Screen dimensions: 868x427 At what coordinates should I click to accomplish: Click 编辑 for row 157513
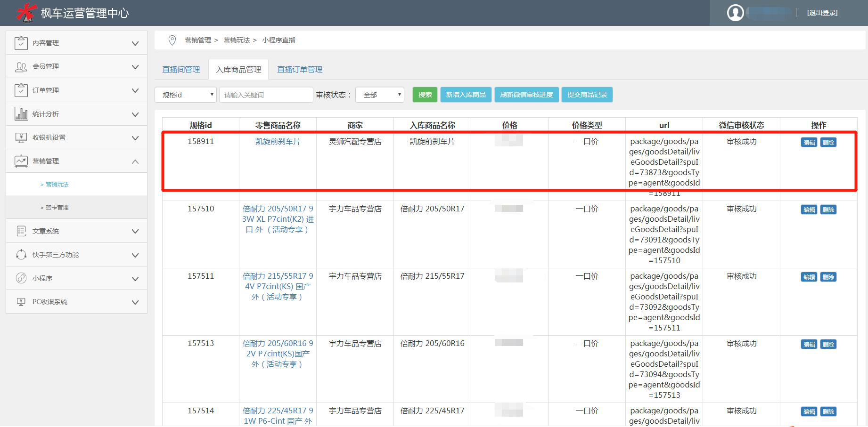tap(809, 345)
